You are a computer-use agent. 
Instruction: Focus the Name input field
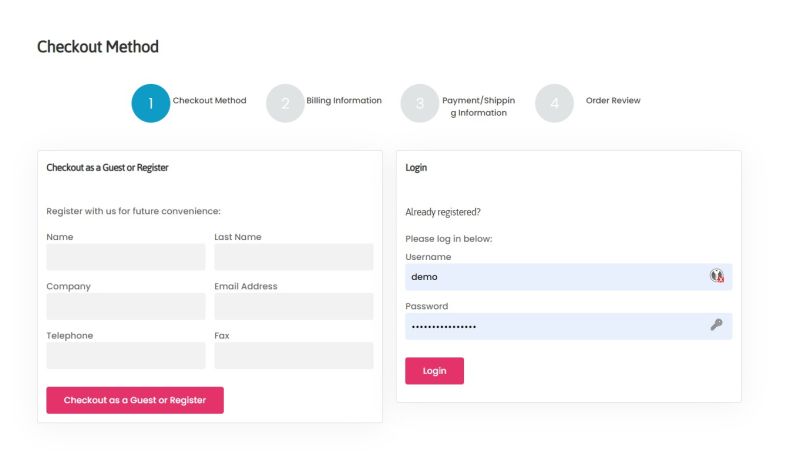pos(126,257)
